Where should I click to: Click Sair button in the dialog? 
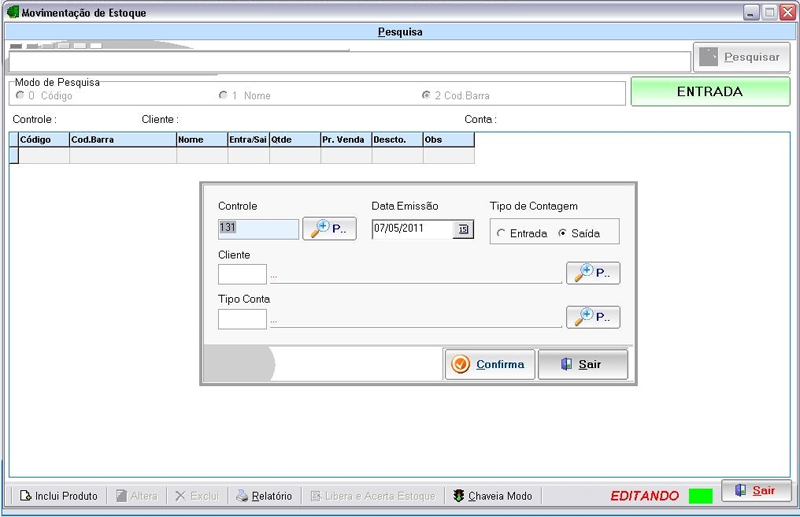(582, 364)
